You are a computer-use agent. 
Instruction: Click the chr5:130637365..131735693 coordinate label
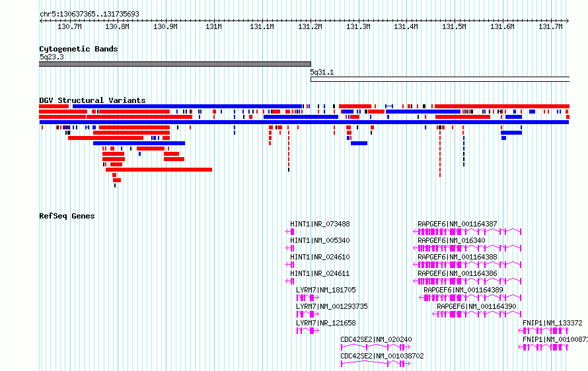(x=89, y=15)
